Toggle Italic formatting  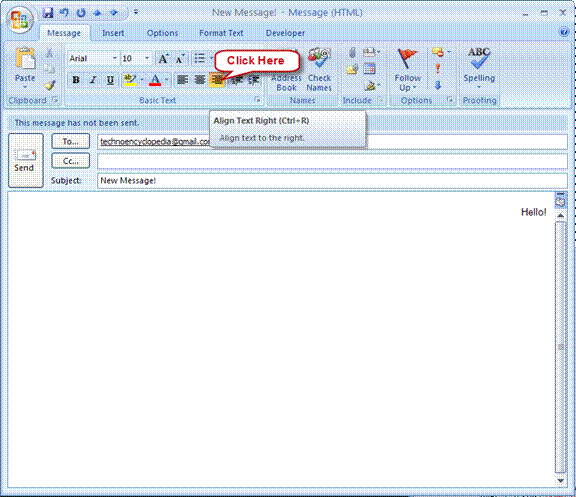coord(93,80)
